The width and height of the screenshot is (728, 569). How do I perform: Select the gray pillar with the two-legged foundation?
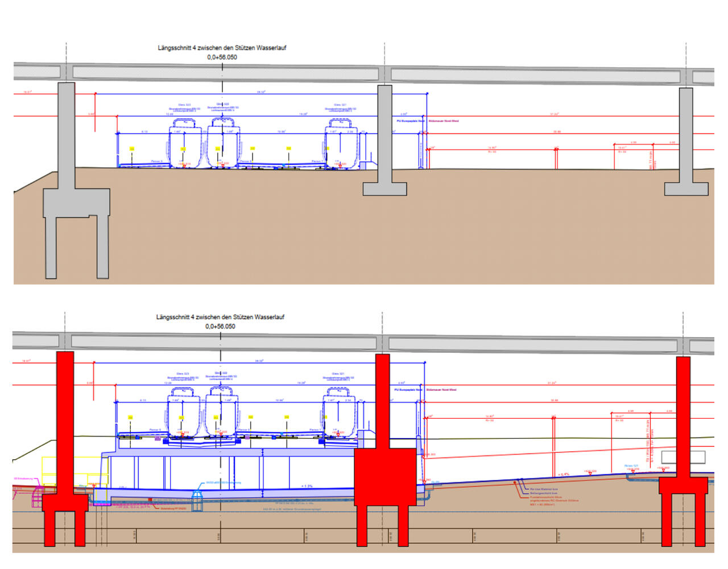pos(76,180)
